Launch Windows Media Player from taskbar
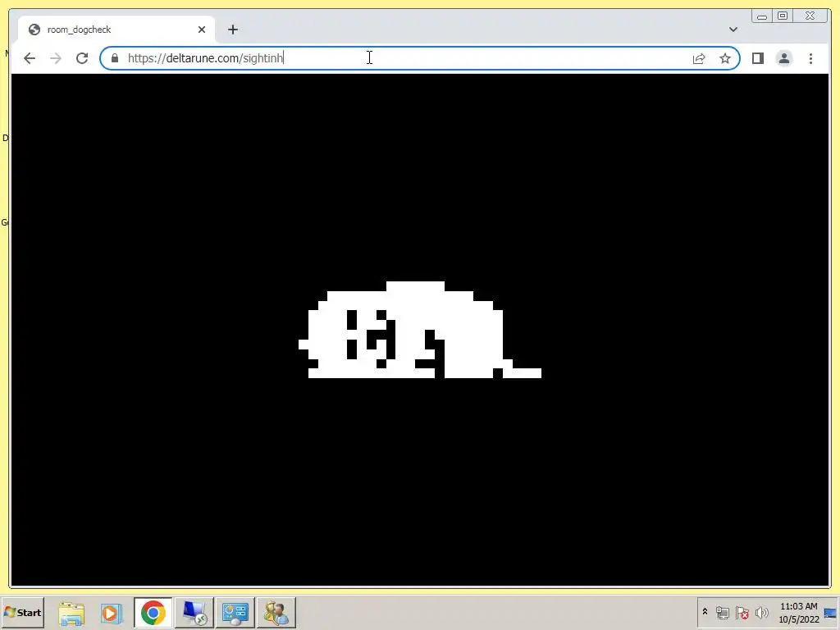Viewport: 840px width, 630px height. point(112,613)
